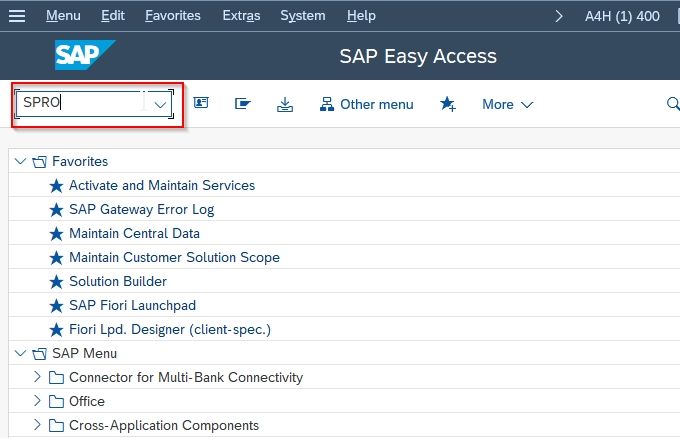Click the SAP Menu toolbar icon

coord(242,104)
